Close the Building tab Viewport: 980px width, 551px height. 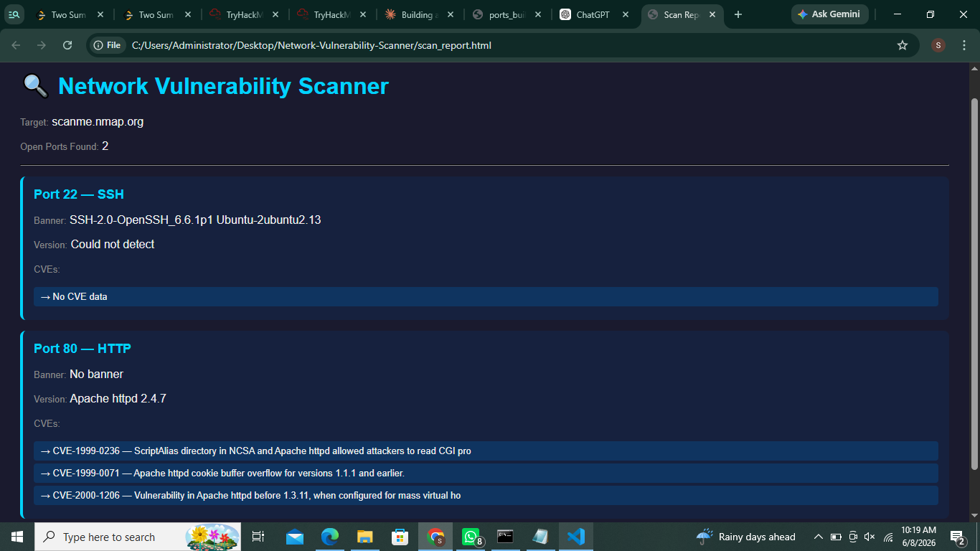(451, 14)
